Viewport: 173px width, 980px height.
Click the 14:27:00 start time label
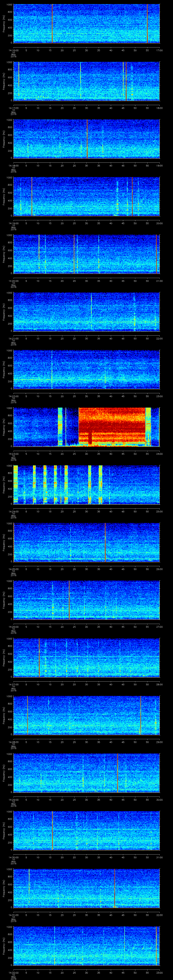tap(13, 684)
